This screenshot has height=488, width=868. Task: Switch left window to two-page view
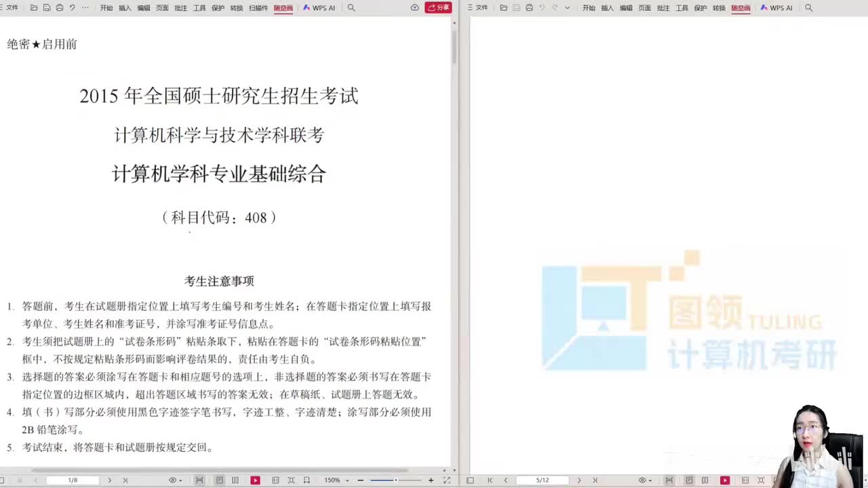click(x=235, y=480)
